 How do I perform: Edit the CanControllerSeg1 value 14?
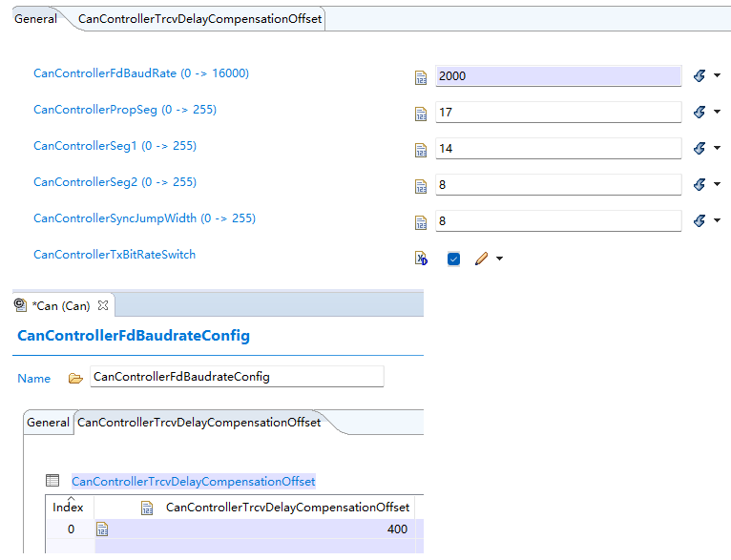(x=558, y=149)
